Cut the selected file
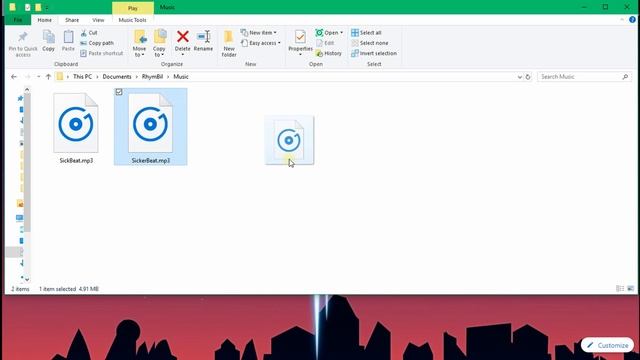 89,33
